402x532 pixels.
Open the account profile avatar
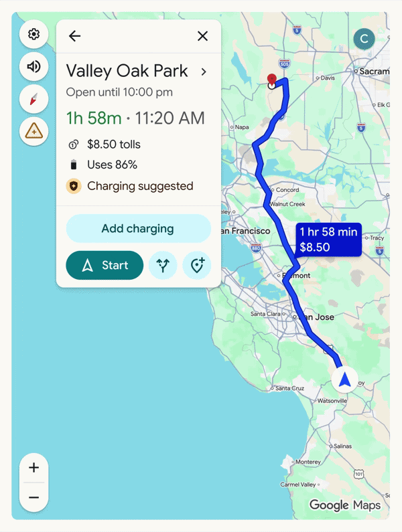point(364,39)
